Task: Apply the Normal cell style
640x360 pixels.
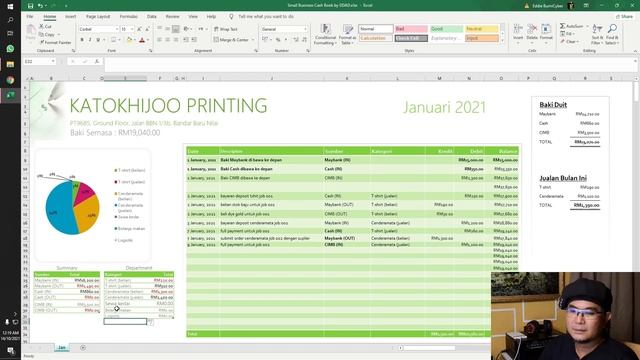Action: click(376, 29)
